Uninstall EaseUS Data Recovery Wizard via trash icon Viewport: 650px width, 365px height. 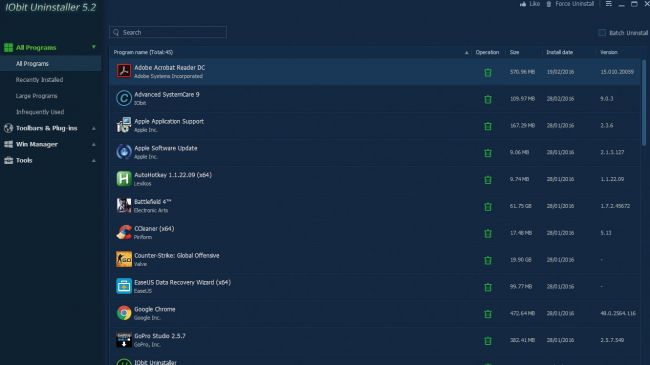tap(488, 287)
